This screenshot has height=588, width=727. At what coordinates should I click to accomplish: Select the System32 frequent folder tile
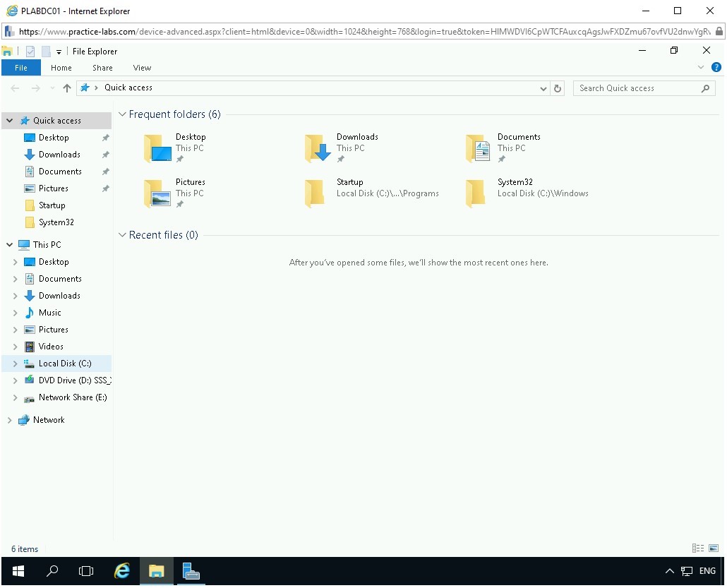click(527, 193)
